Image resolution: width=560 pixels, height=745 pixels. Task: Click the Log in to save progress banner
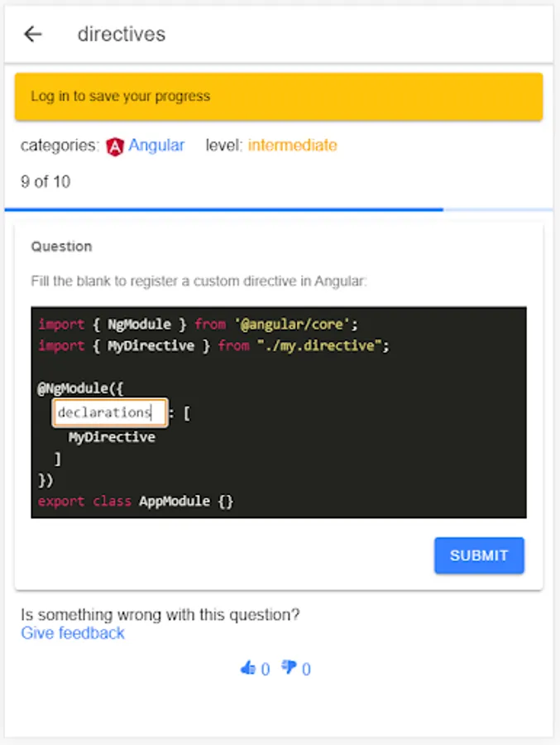click(x=279, y=97)
